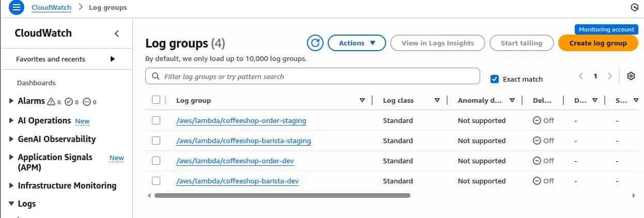This screenshot has height=218, width=644.
Task: Click Off icon in coffeeshop-order-dev row
Action: pos(537,161)
